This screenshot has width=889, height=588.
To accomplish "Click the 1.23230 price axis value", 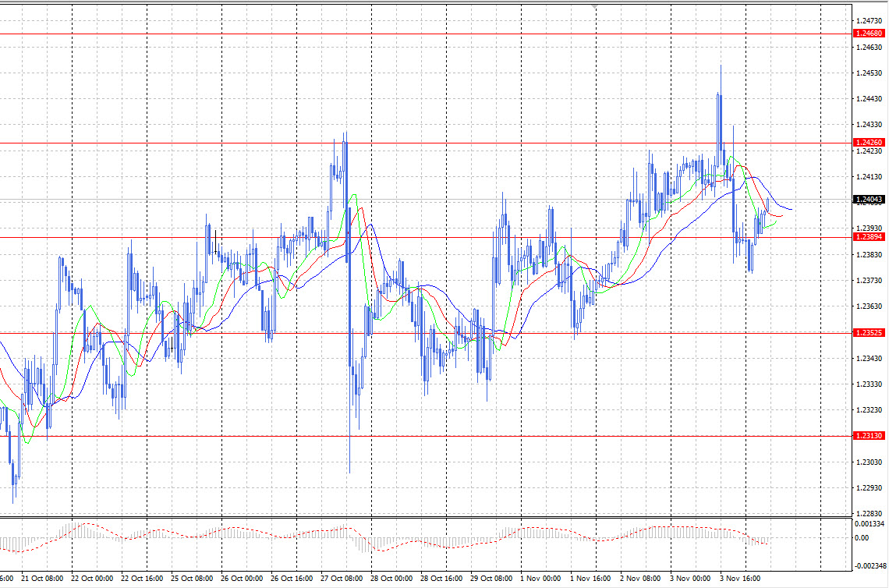I will [870, 410].
